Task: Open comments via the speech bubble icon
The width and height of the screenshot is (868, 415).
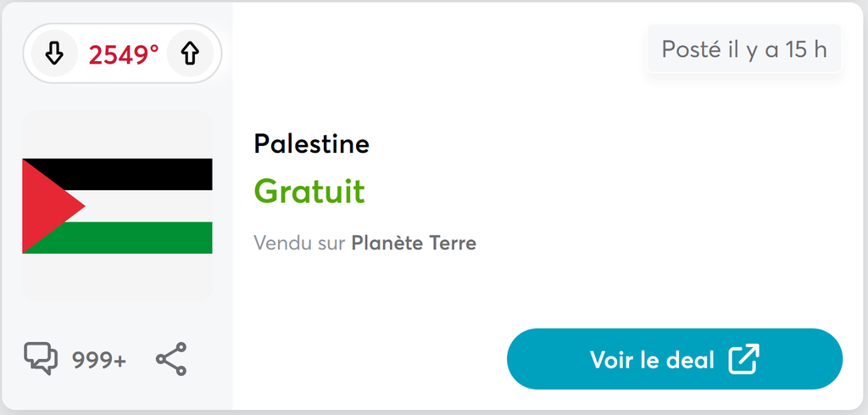Action: pyautogui.click(x=41, y=358)
